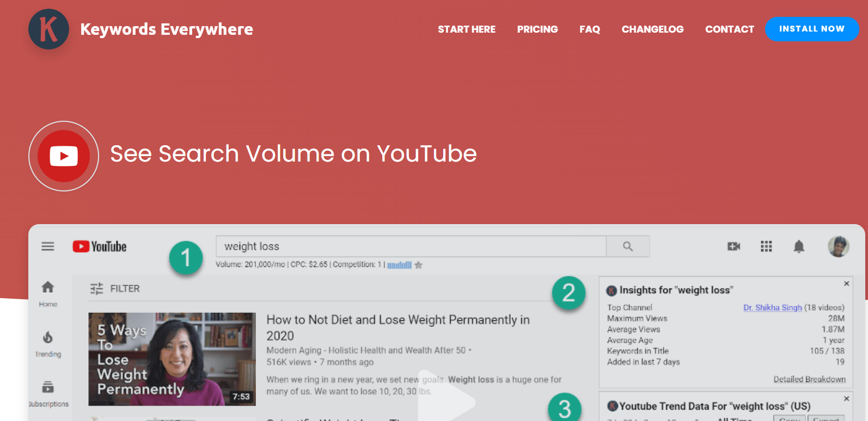868x421 pixels.
Task: Click the create video camera icon
Action: (734, 246)
